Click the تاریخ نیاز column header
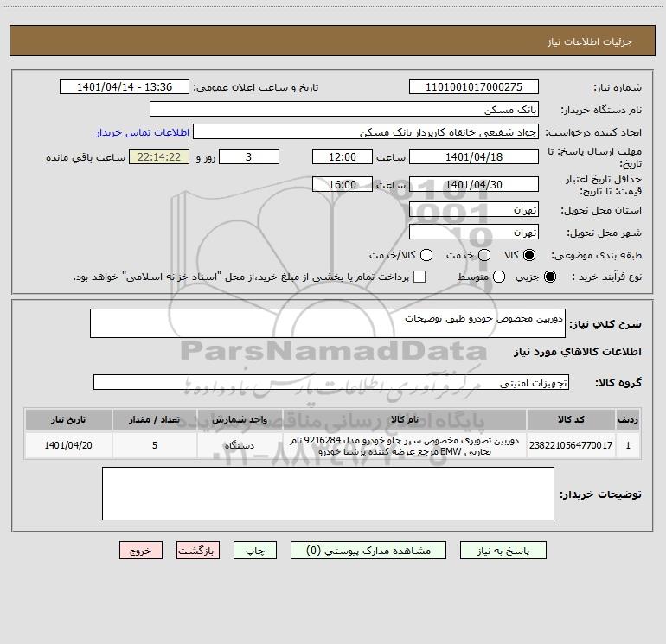This screenshot has width=666, height=644. [68, 420]
